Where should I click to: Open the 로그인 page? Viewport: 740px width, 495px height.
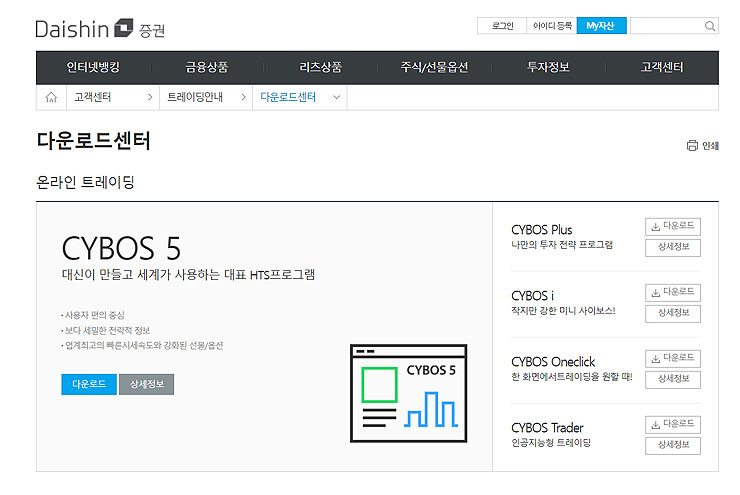pos(502,26)
